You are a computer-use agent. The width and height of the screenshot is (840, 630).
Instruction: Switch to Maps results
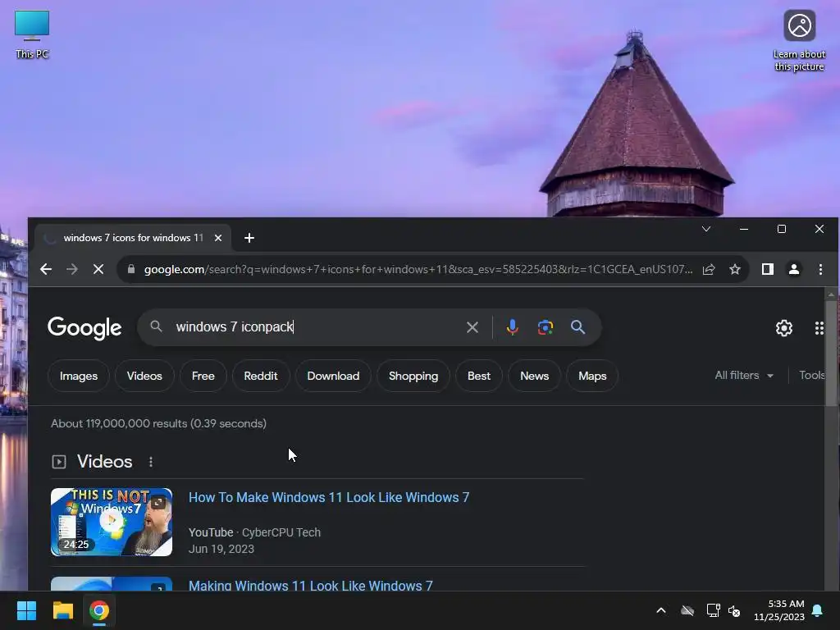[592, 376]
